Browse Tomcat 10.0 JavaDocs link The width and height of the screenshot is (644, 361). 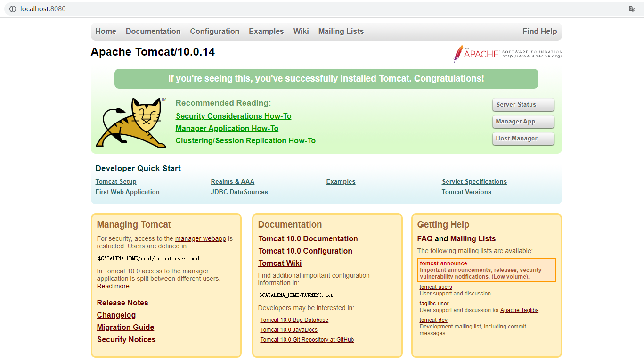click(x=289, y=330)
